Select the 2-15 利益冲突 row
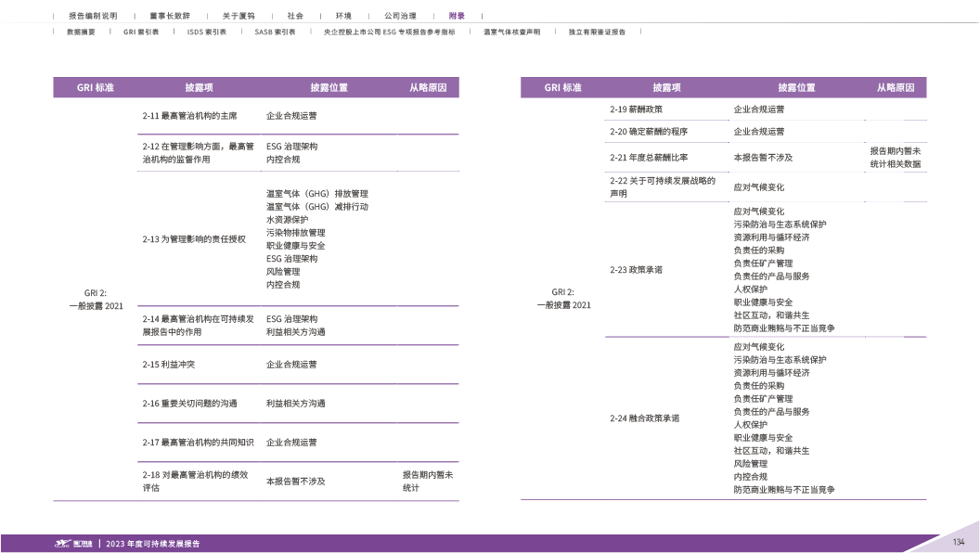This screenshot has width=980, height=553. [x=169, y=365]
